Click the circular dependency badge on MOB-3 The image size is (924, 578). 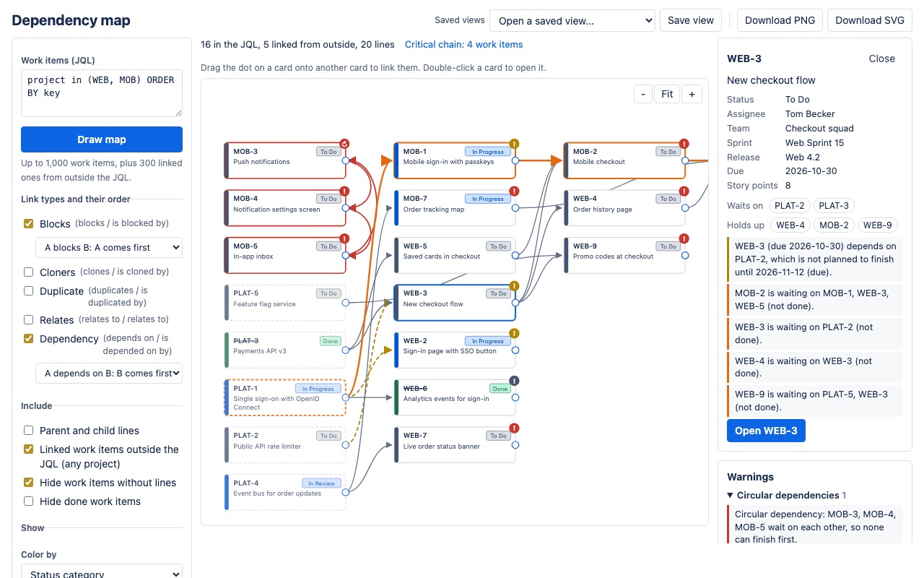344,144
